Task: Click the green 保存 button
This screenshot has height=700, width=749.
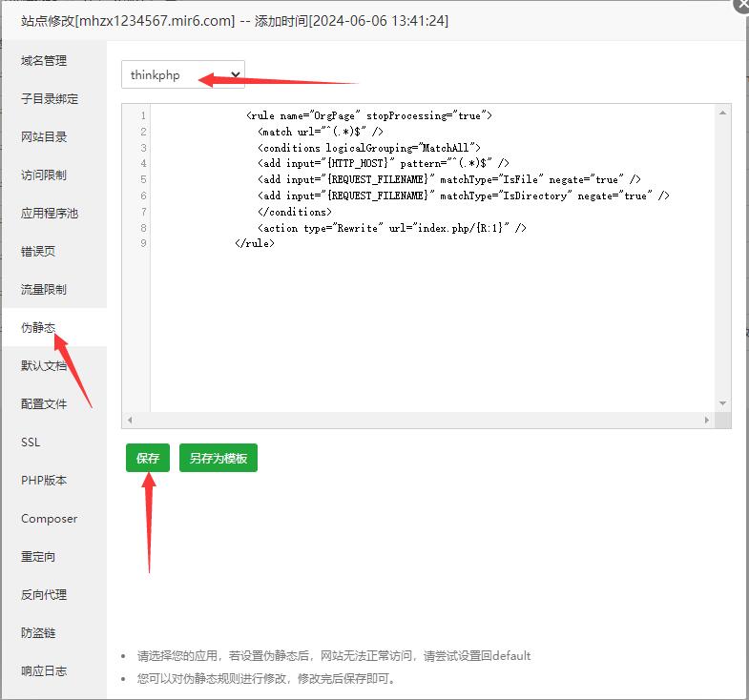Action: [x=147, y=458]
